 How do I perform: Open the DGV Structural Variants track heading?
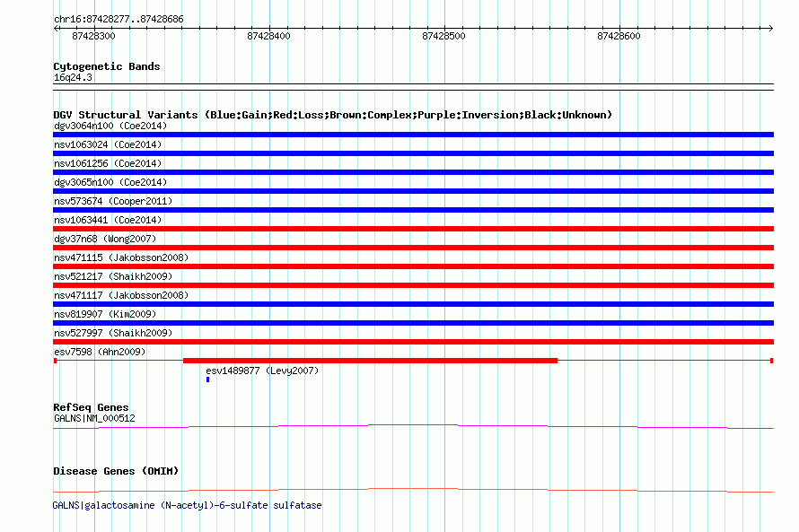(x=332, y=115)
